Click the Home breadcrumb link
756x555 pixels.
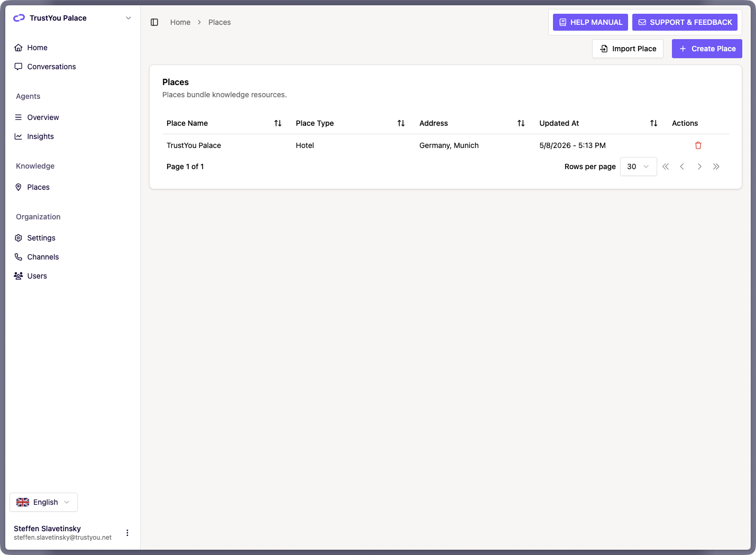coord(180,22)
